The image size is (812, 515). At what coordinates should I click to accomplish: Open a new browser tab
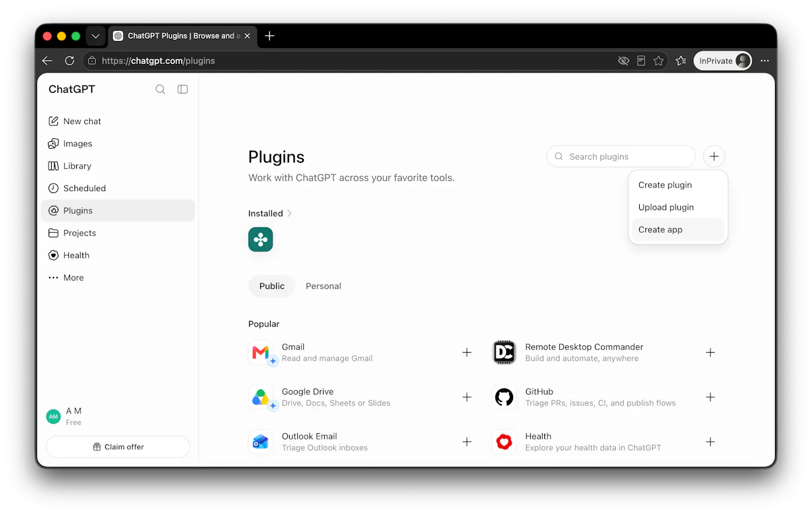[x=269, y=36]
